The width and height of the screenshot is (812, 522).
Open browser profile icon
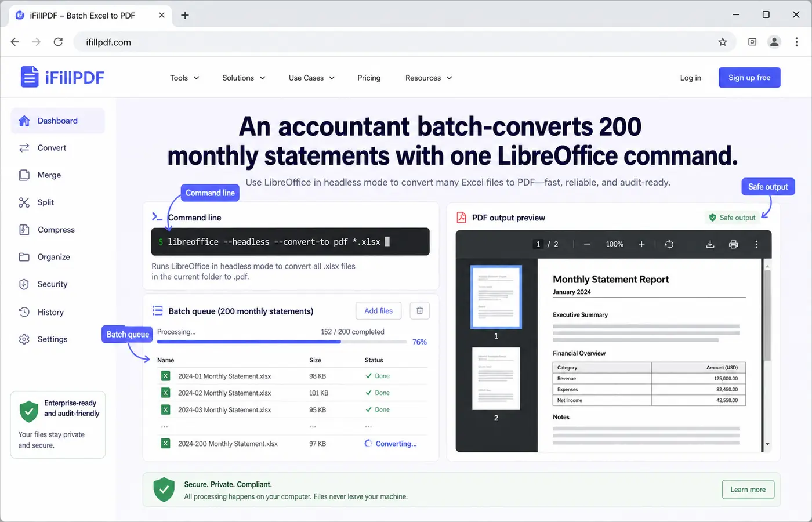tap(774, 42)
